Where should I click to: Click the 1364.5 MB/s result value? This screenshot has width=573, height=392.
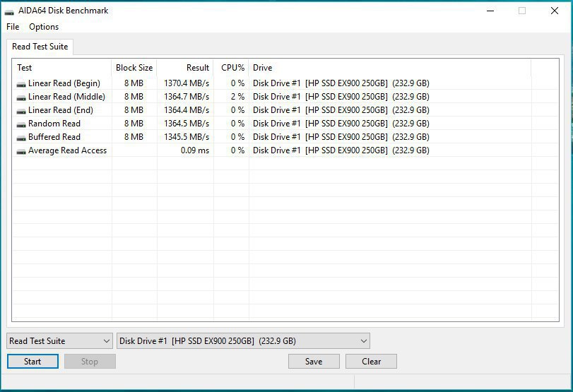[x=187, y=124]
